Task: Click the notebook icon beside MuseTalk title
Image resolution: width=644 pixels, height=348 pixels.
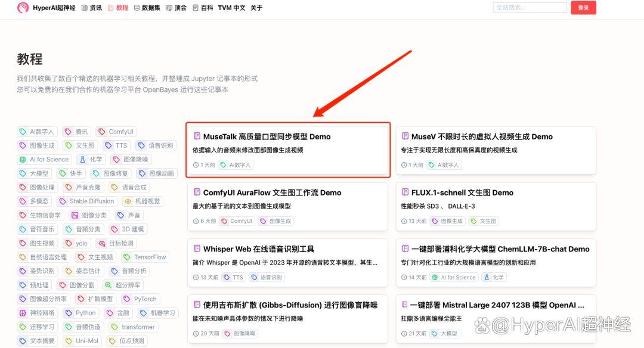Action: click(x=197, y=136)
